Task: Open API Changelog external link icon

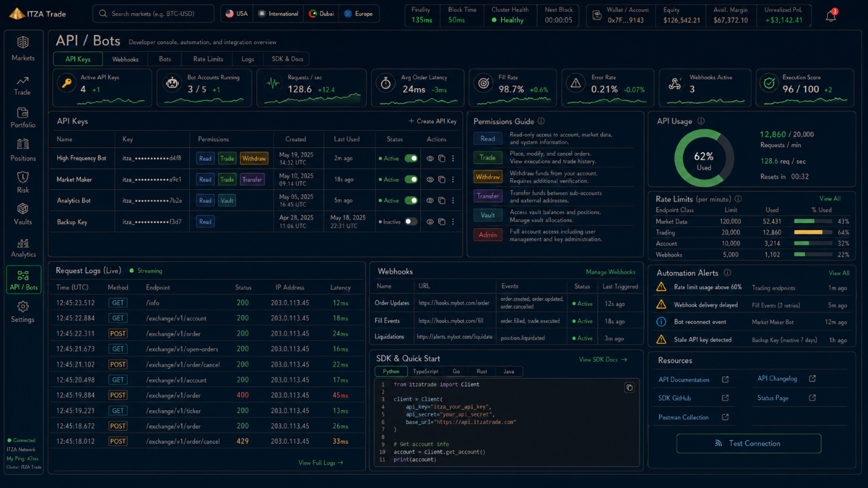Action: (x=812, y=378)
